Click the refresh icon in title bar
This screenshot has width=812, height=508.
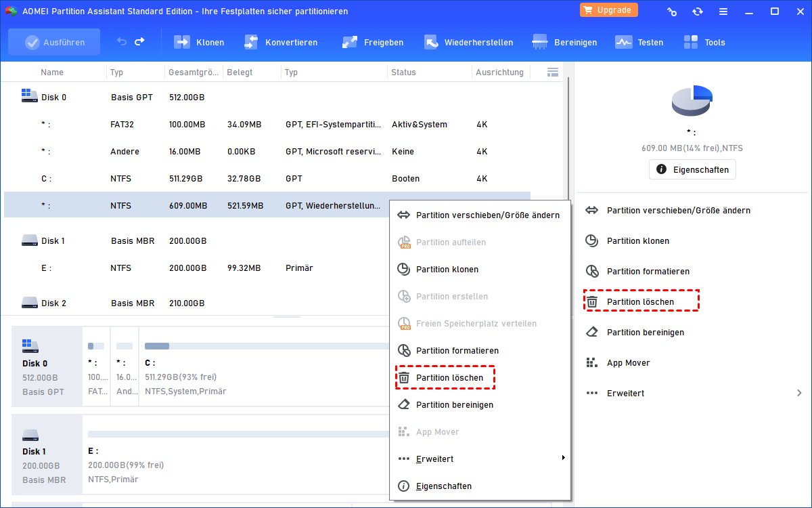tap(698, 12)
